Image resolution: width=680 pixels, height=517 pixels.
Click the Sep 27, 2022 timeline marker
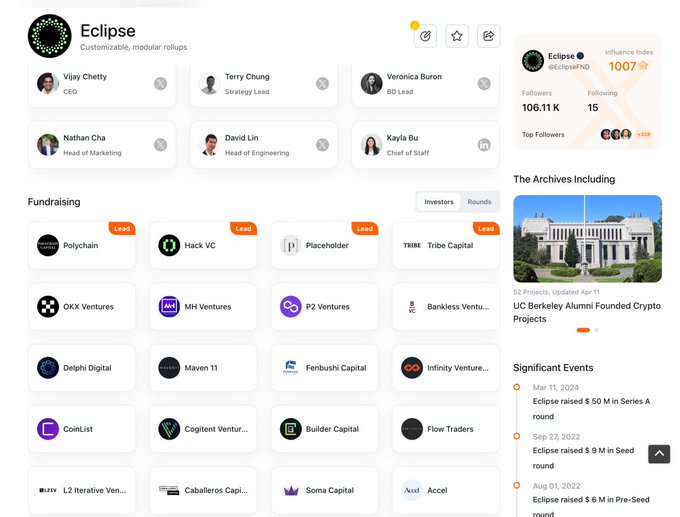click(517, 436)
